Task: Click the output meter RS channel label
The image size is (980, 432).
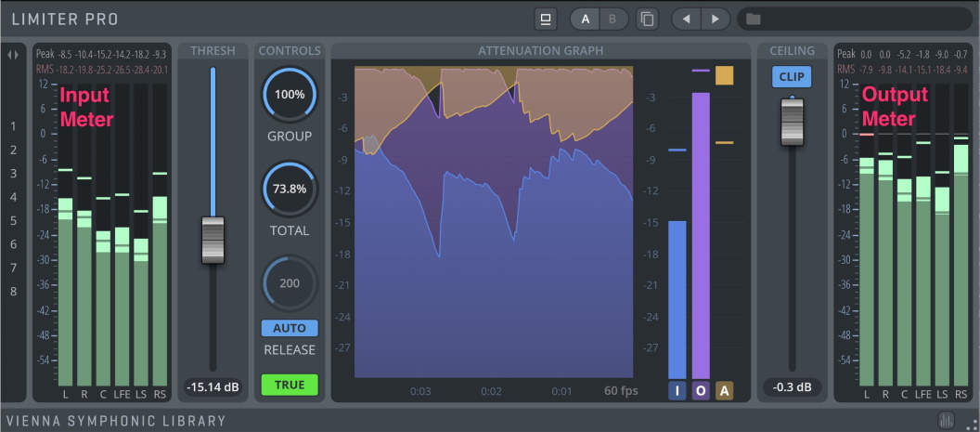Action: pos(961,395)
